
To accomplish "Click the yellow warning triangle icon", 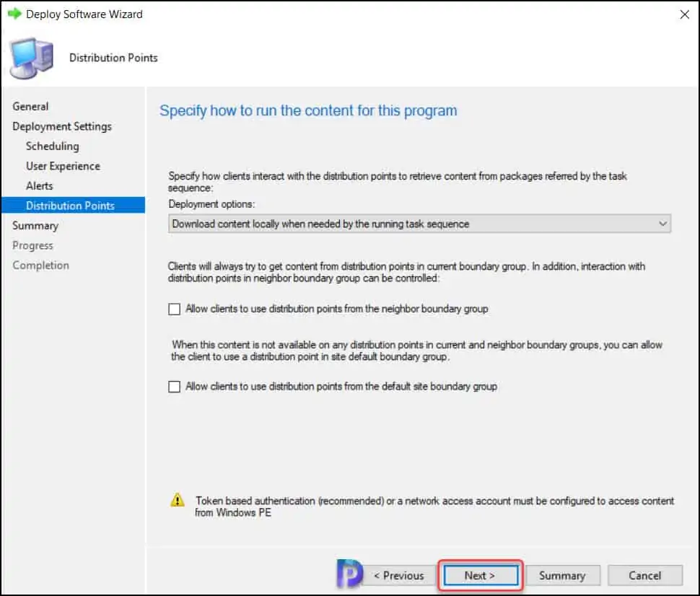I will click(178, 499).
